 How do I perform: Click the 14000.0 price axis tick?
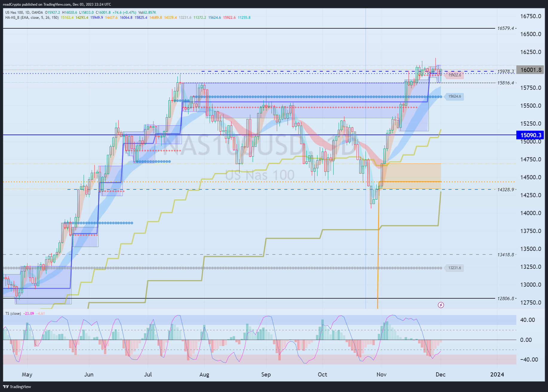(x=531, y=213)
